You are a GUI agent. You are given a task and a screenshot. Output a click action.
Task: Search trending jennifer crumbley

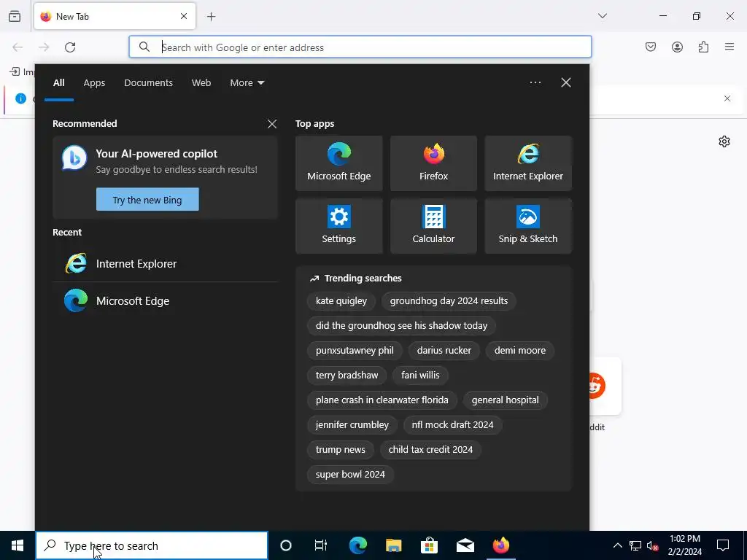(x=352, y=425)
